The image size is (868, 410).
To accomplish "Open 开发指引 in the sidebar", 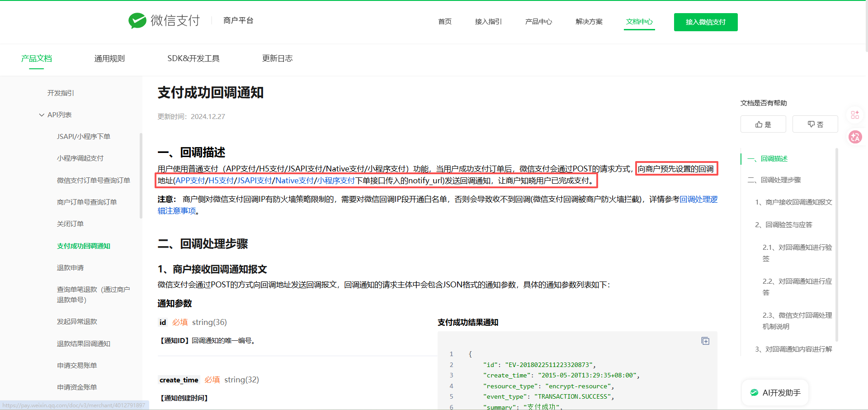I will pos(61,93).
